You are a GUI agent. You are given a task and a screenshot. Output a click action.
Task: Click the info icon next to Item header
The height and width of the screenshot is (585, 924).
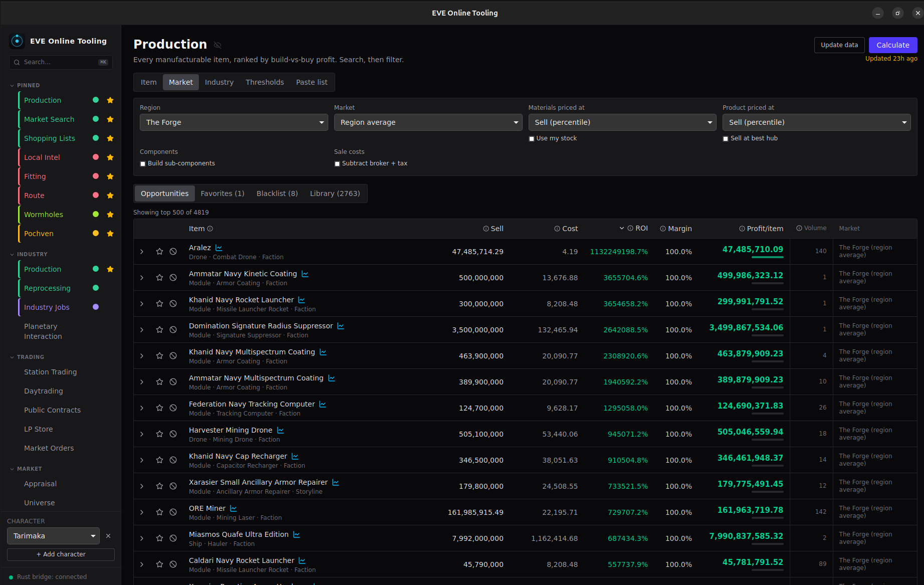(210, 229)
